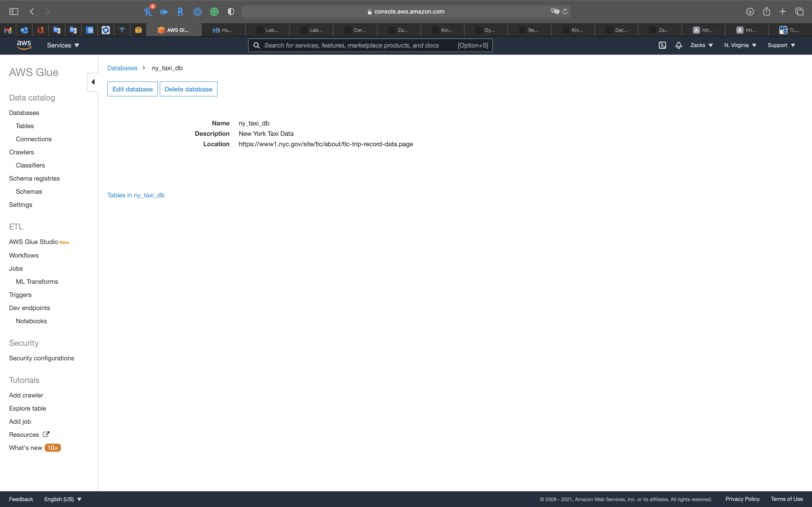Toggle the Safari sidebar icon
Screen dimensions: 812x507
coord(14,11)
